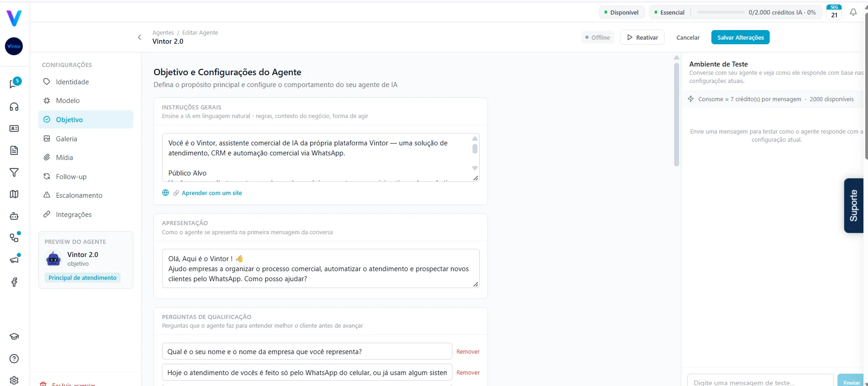
Task: Click the Agentes breadcrumb link
Action: (163, 33)
